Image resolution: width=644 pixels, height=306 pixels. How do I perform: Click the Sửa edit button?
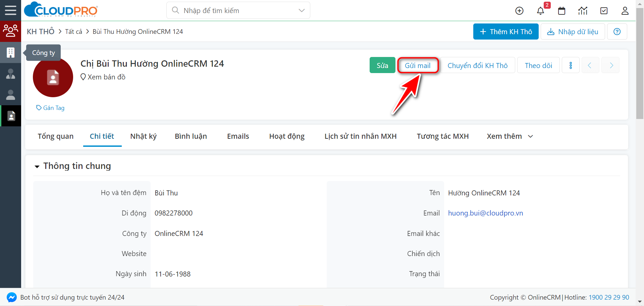click(x=382, y=65)
